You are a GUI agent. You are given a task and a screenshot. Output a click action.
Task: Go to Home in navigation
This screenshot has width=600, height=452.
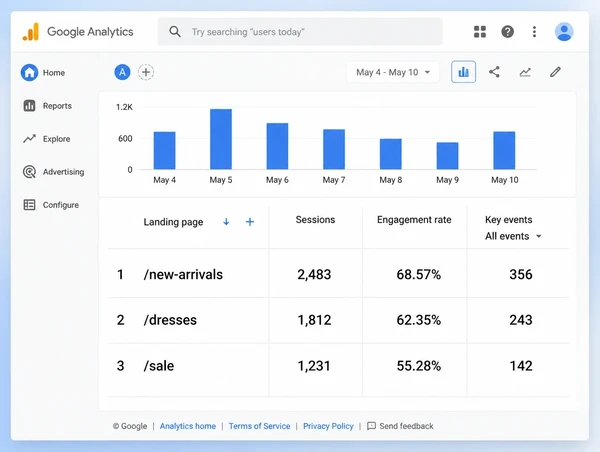54,73
